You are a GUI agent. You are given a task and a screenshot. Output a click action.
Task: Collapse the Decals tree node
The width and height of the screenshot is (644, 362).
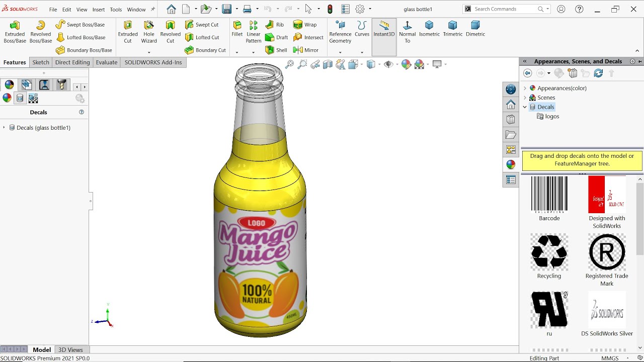[x=525, y=107]
